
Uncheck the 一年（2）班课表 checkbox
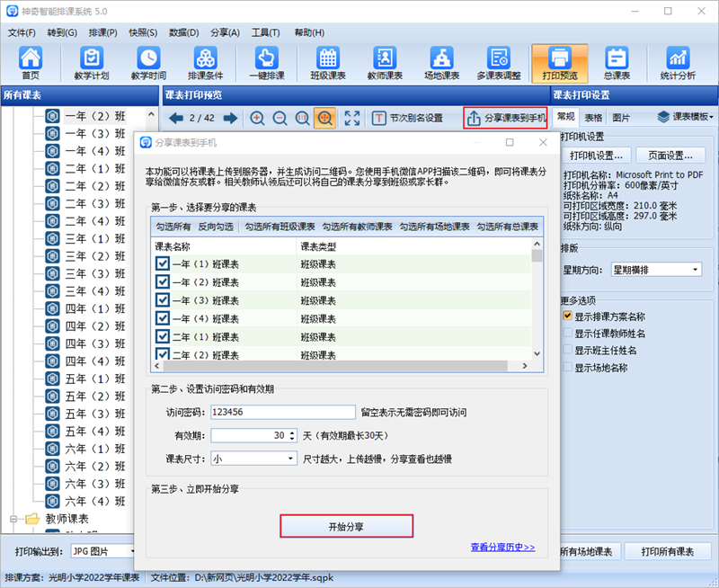(163, 282)
